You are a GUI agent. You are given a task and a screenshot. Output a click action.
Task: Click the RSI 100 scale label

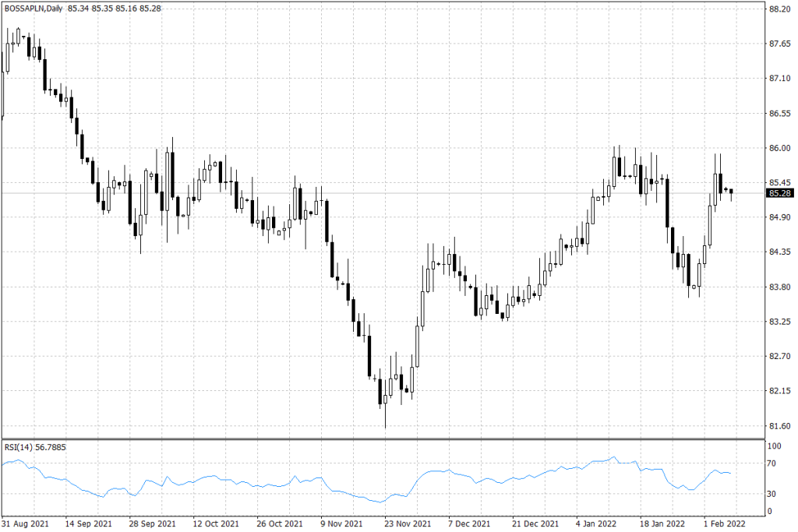tap(775, 447)
